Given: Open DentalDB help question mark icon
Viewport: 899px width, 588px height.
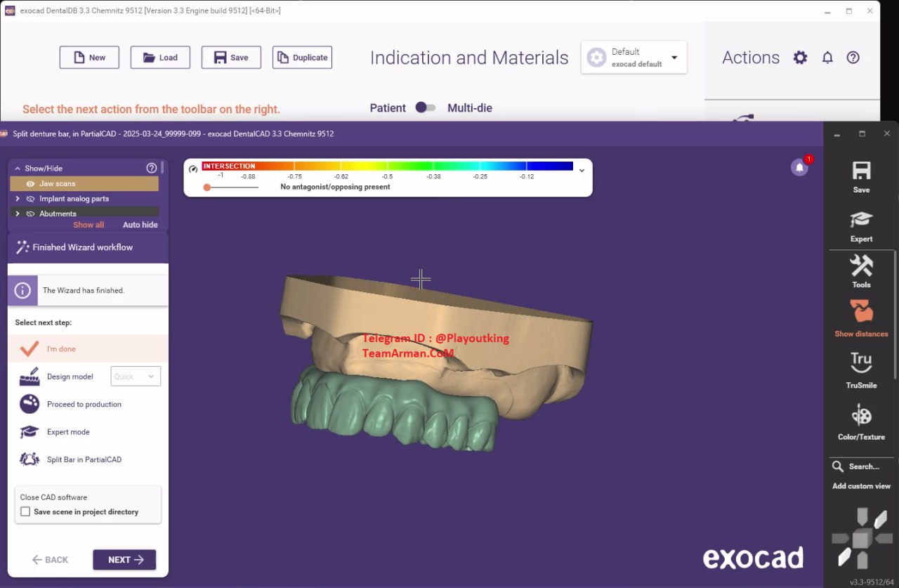Looking at the screenshot, I should [x=853, y=58].
